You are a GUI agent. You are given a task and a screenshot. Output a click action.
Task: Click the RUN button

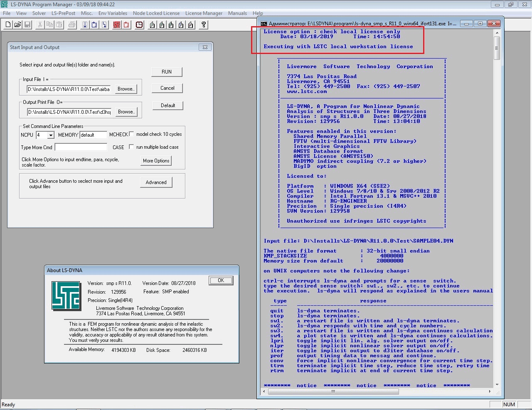pyautogui.click(x=167, y=71)
